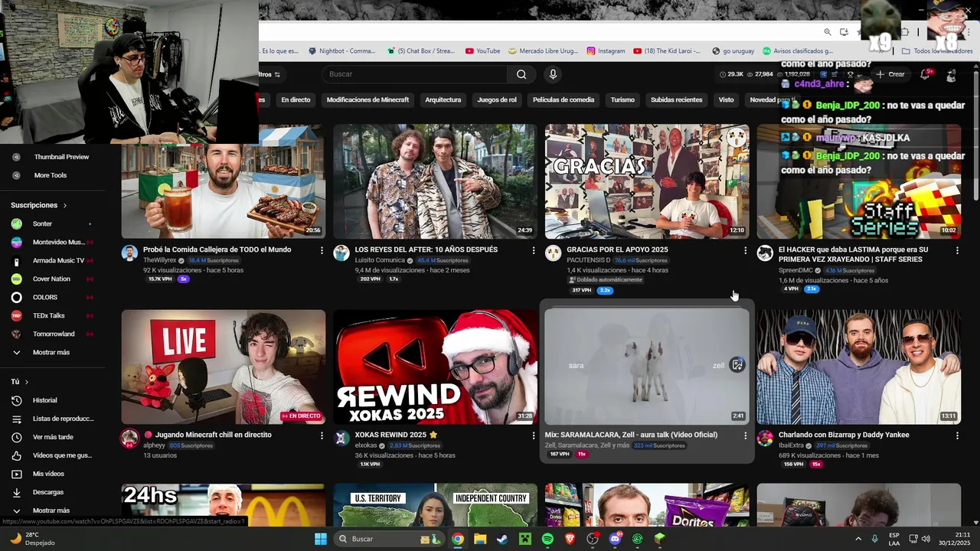This screenshot has height=551, width=980.
Task: Open the Instagram bookmark
Action: pyautogui.click(x=606, y=51)
